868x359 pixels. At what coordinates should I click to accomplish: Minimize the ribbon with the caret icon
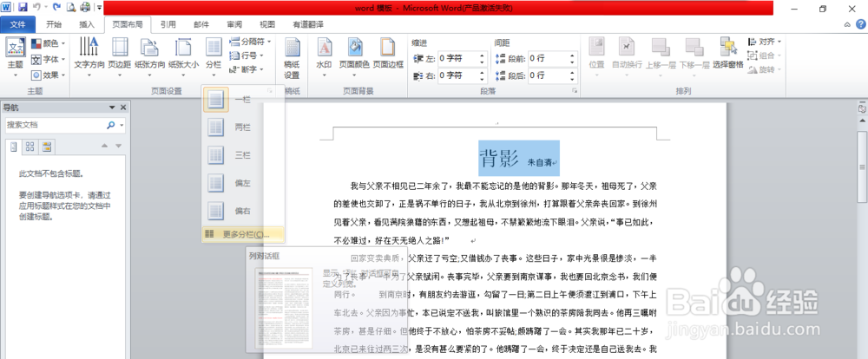pyautogui.click(x=847, y=24)
